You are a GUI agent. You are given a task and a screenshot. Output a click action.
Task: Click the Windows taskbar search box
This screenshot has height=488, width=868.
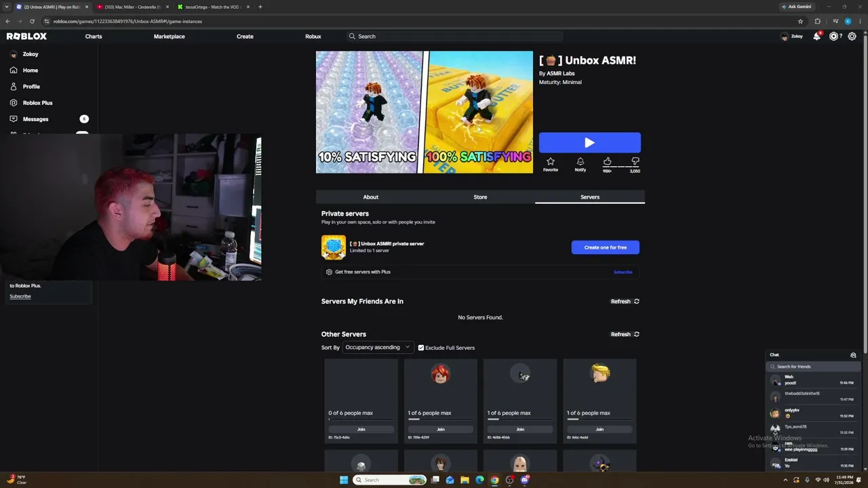[x=390, y=480]
